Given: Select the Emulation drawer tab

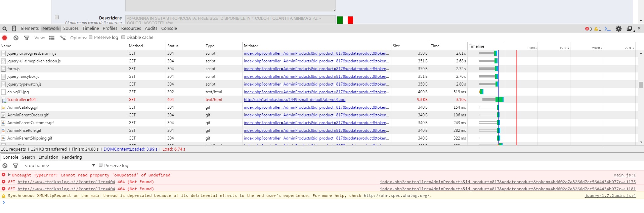Looking at the screenshot, I should click(x=48, y=157).
